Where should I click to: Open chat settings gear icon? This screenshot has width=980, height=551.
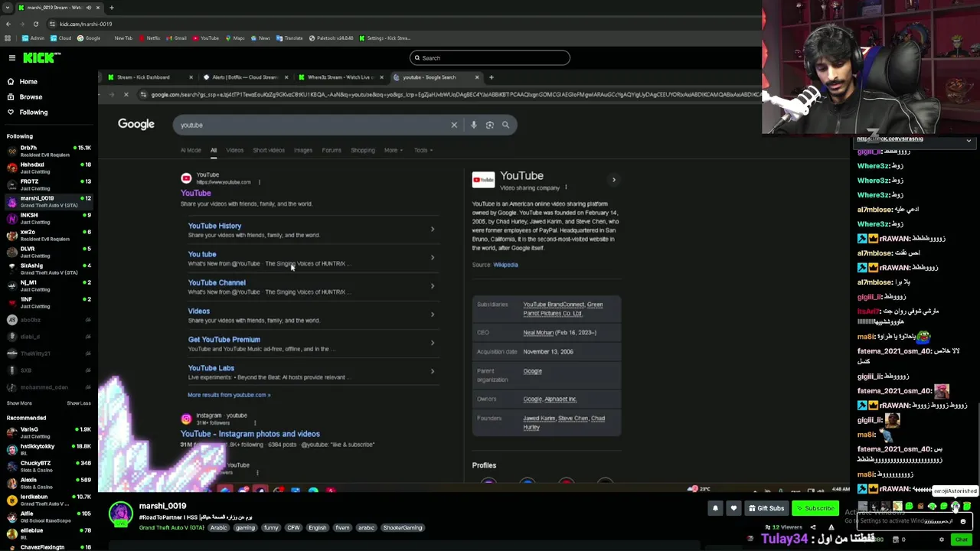(x=942, y=540)
